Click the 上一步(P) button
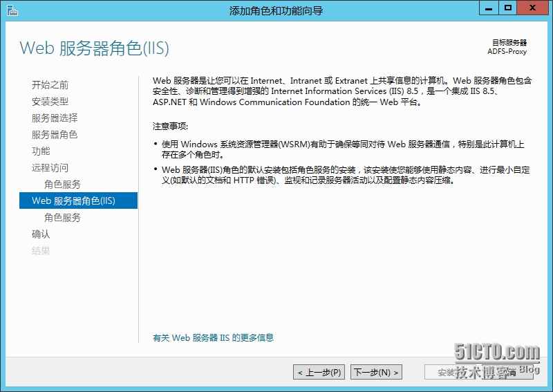 [319, 373]
